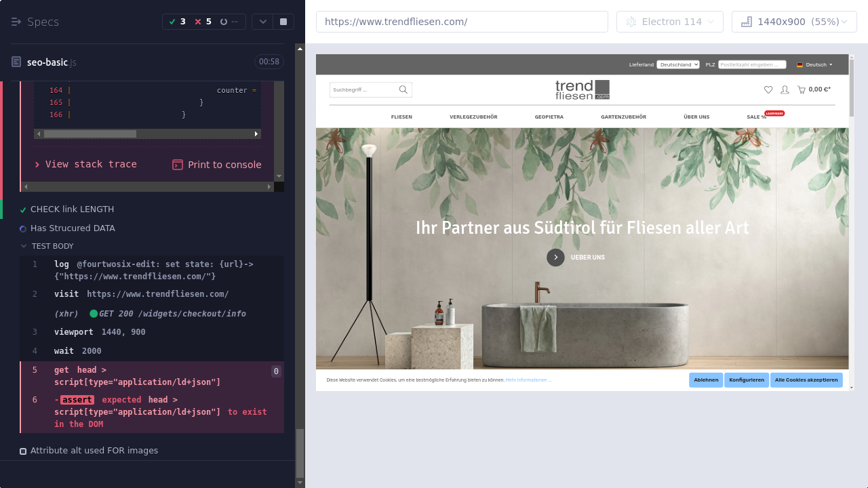Click the search magnifier icon
This screenshot has height=488, width=868.
(x=403, y=89)
